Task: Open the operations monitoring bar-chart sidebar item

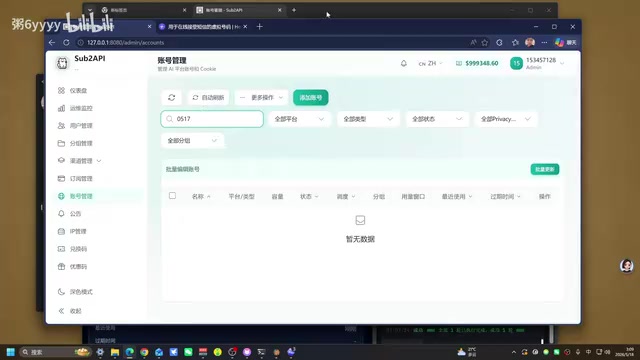Action: click(x=76, y=108)
